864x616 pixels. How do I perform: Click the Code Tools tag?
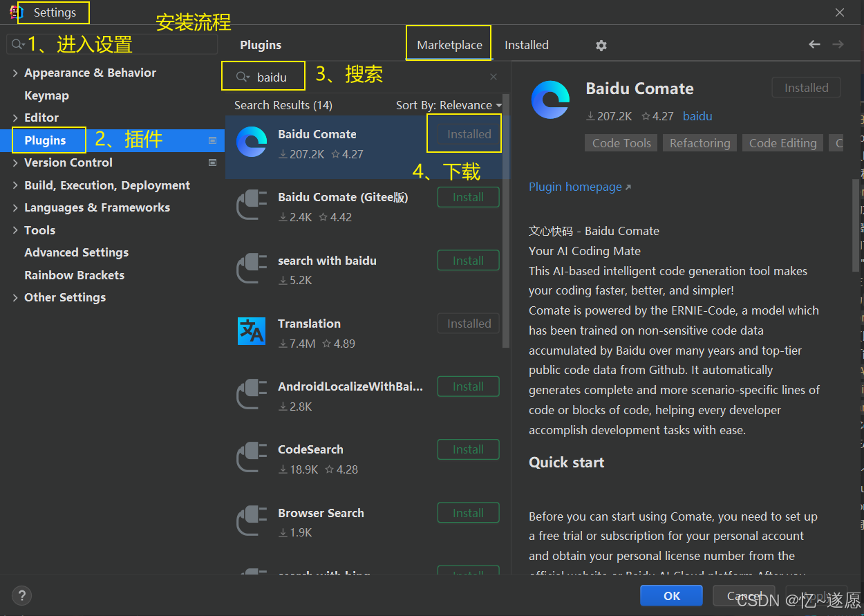621,143
